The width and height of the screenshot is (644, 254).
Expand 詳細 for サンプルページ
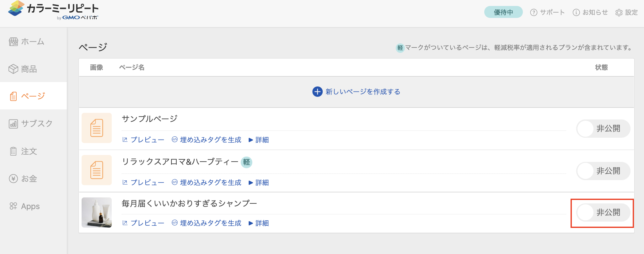click(259, 140)
